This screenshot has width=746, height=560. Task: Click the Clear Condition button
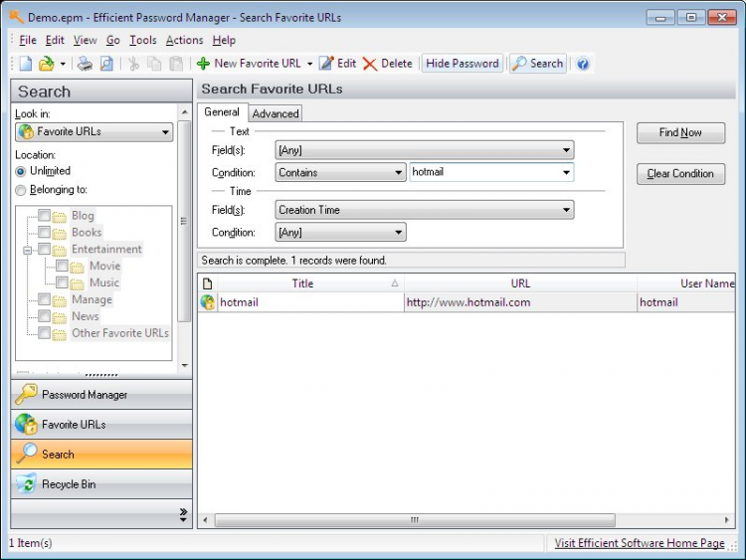pos(680,174)
